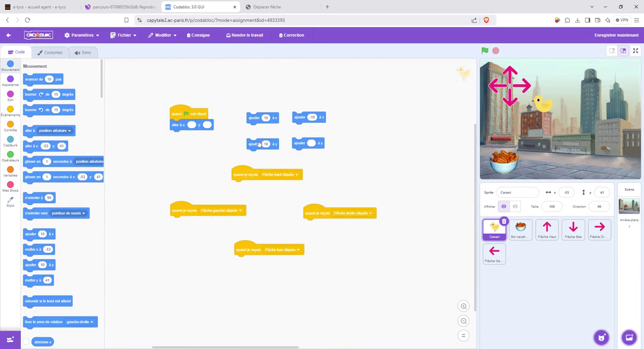Viewport: 644px width, 349px height.
Task: Open the position aléatoire dropdown in aller à
Action: [69, 131]
